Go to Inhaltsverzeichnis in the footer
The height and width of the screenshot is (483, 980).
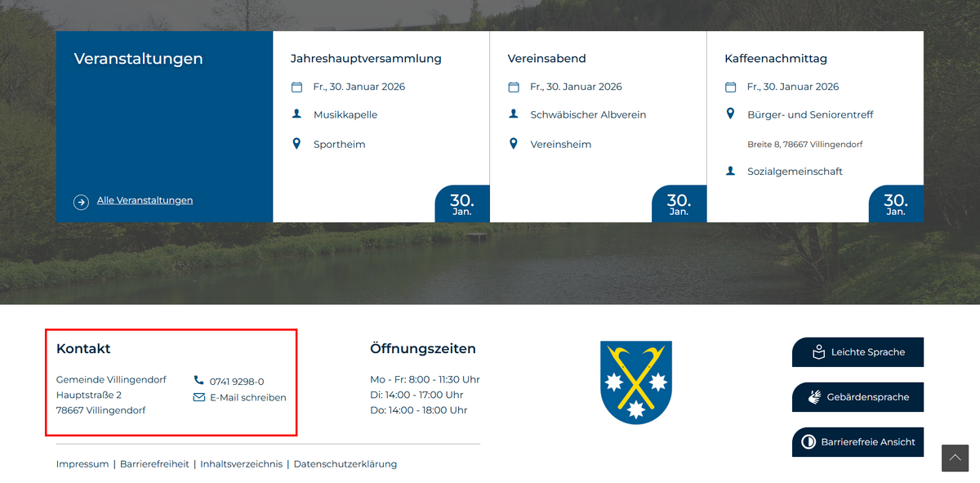coord(241,464)
